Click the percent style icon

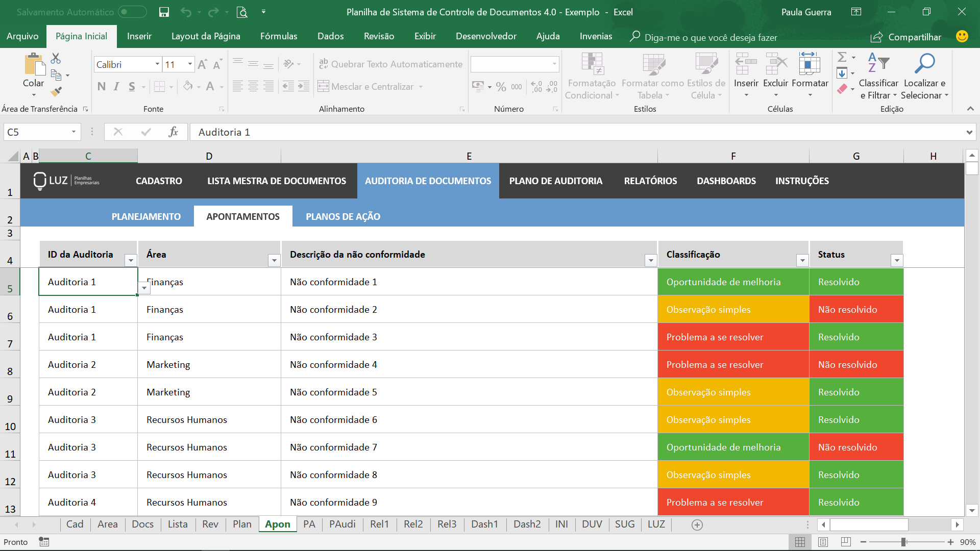[501, 87]
